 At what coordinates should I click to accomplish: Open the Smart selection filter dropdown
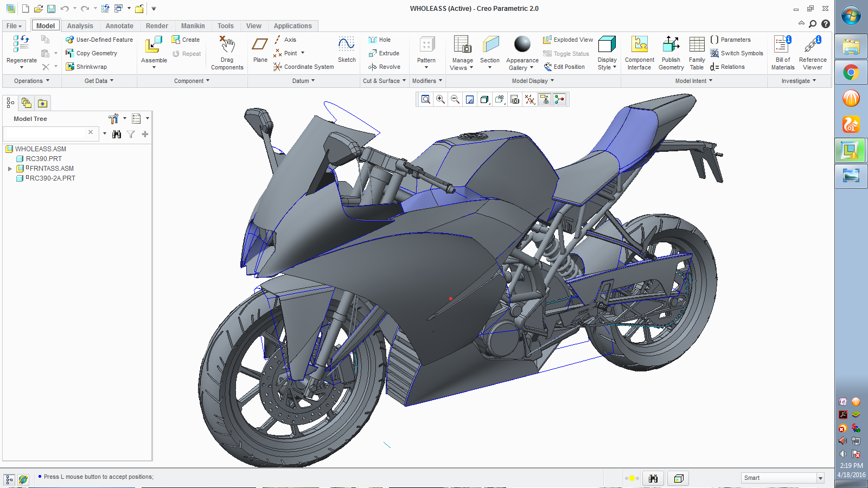point(820,478)
